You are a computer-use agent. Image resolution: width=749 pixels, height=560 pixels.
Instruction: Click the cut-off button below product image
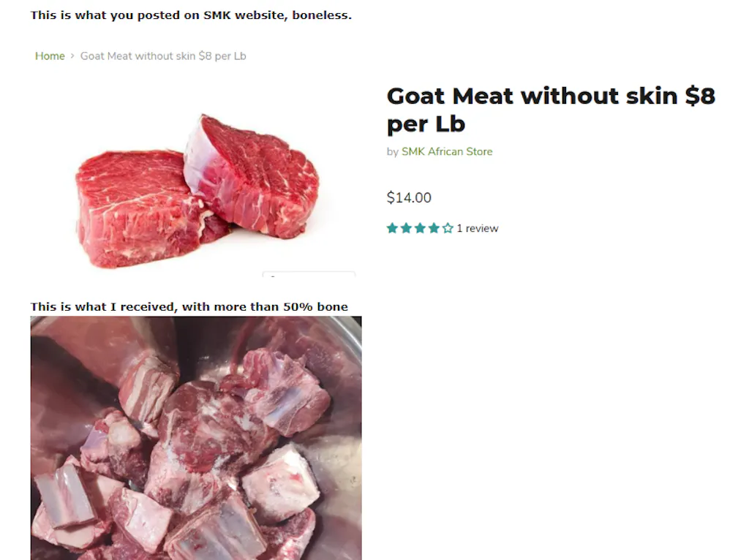[x=309, y=275]
